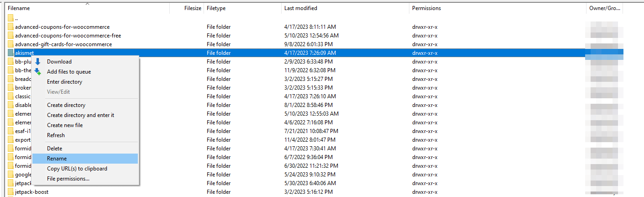This screenshot has width=644, height=197.
Task: Click the Filesize column header
Action: tap(193, 8)
